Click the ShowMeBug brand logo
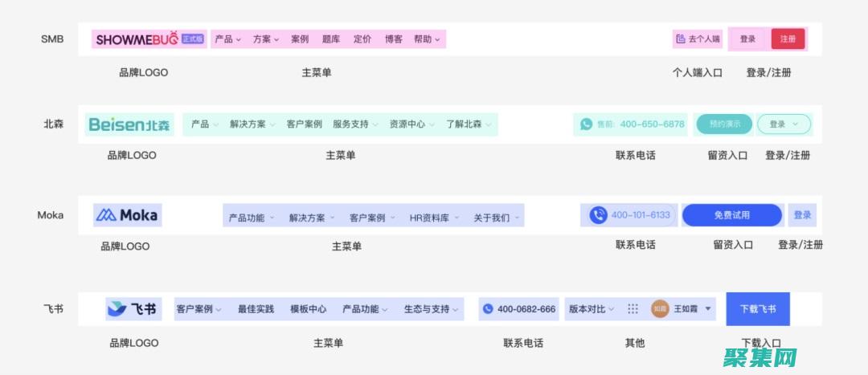Screen dimensions: 868x375 (137, 39)
